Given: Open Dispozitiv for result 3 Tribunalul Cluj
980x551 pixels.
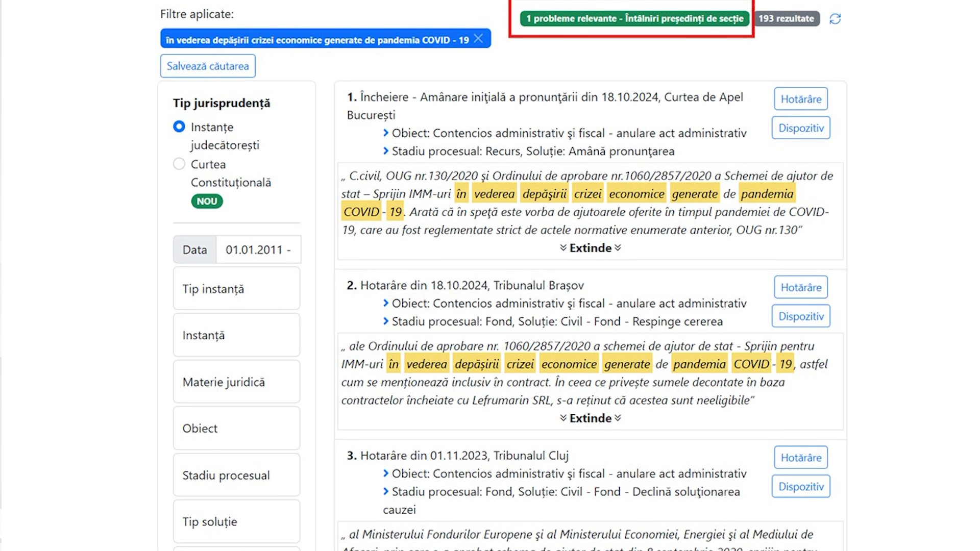Looking at the screenshot, I should (x=801, y=487).
